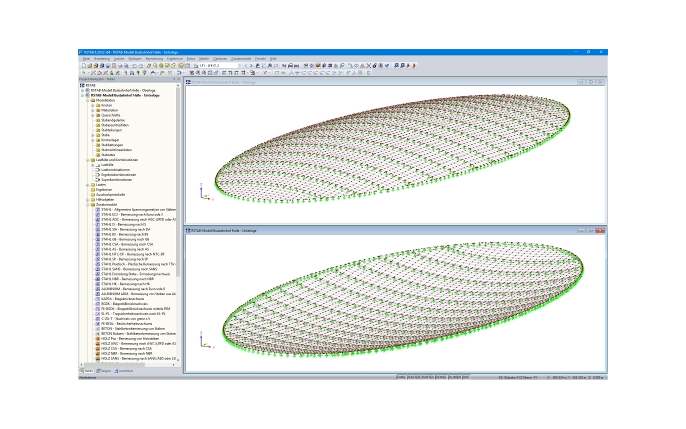Collapse the Zusatzmodule tree node
686x429 pixels.
[88, 204]
